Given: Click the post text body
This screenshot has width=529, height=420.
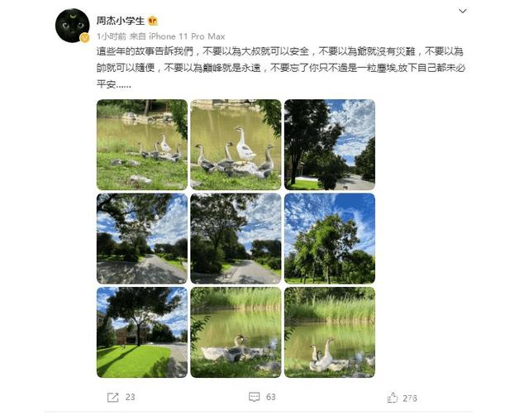Looking at the screenshot, I should 281,68.
